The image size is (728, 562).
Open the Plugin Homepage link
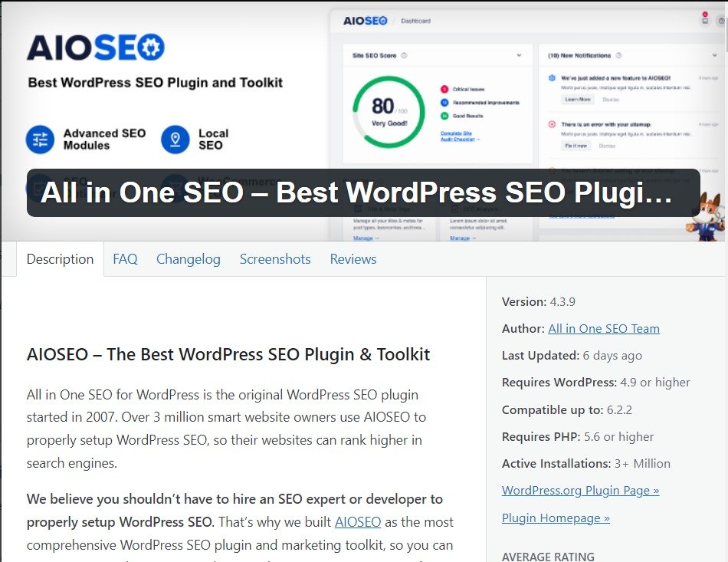click(556, 518)
